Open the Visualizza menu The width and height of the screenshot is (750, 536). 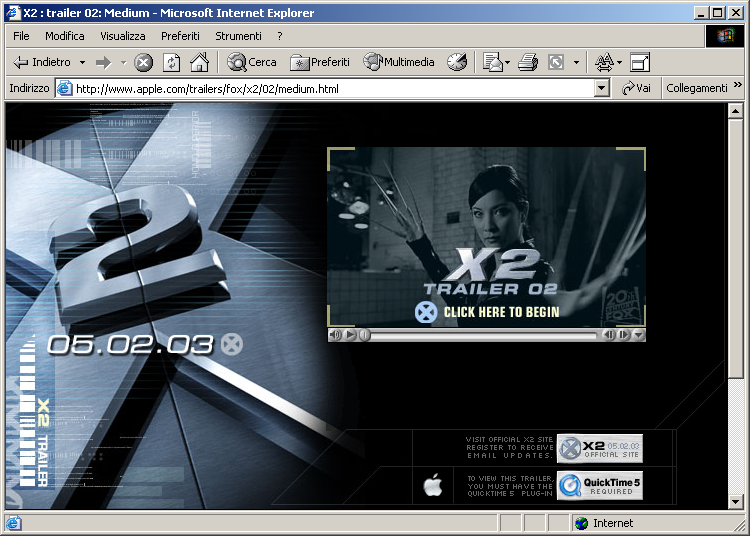tap(122, 36)
